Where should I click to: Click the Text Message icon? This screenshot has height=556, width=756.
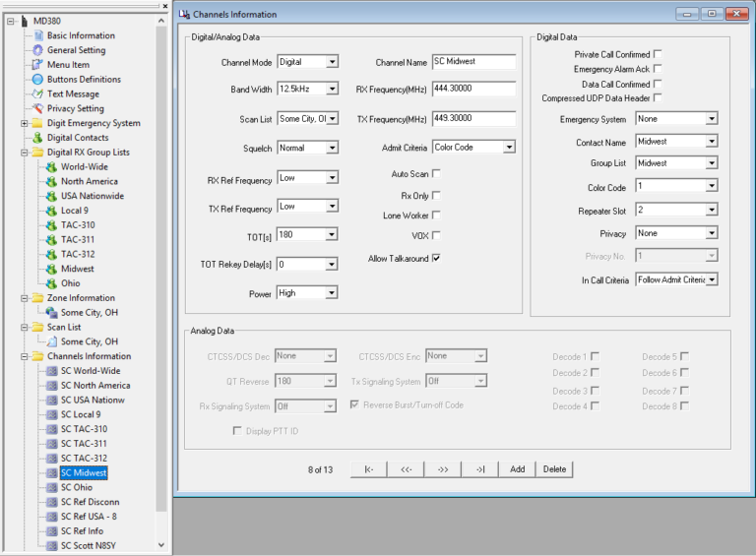(x=37, y=93)
